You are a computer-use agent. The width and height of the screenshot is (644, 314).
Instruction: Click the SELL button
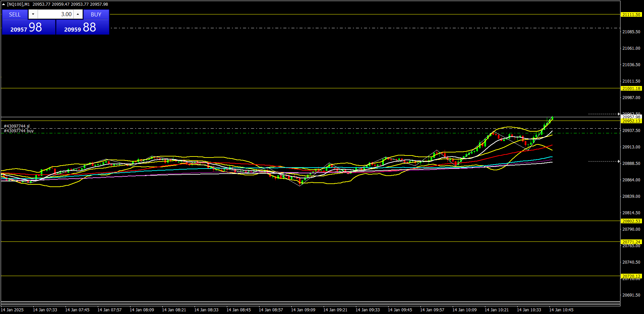[x=15, y=14]
